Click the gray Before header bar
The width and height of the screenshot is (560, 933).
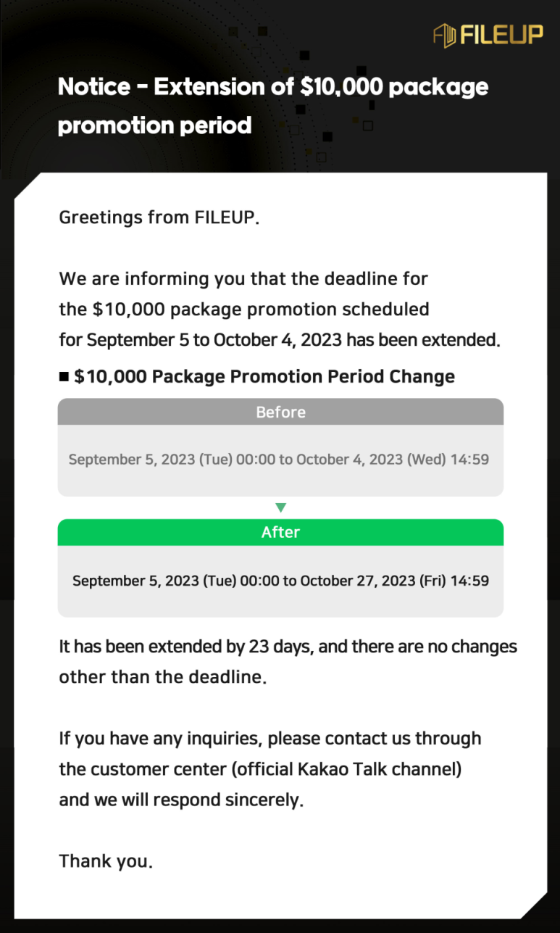coord(280,412)
